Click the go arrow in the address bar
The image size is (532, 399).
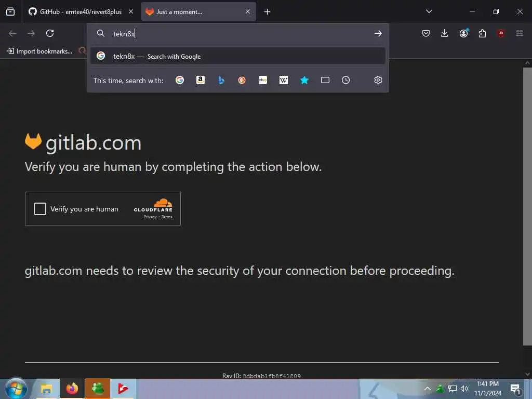[x=378, y=33]
